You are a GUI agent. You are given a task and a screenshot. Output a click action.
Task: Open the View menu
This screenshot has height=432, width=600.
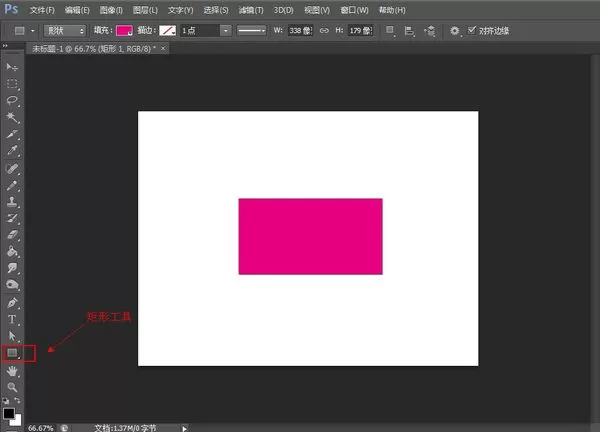(x=317, y=10)
